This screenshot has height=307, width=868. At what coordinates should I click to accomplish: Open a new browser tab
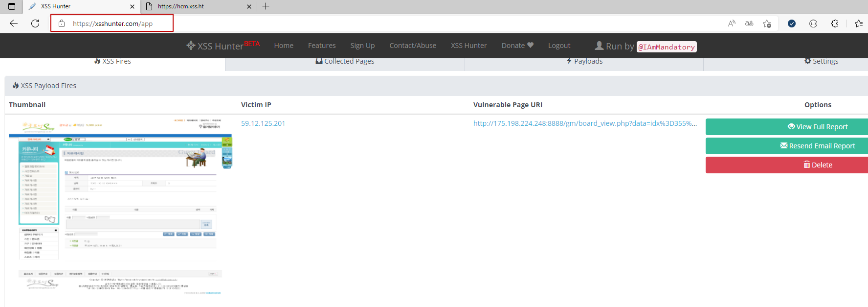click(266, 6)
